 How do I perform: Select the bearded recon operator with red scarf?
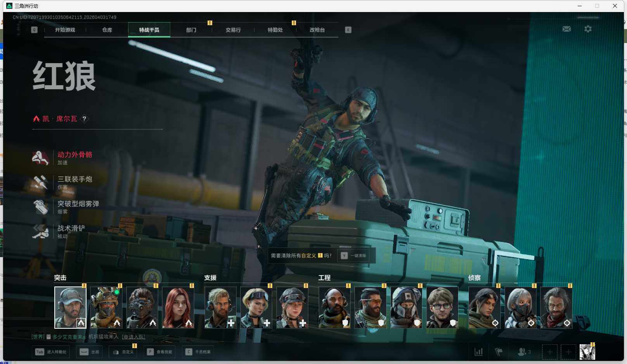pos(556,307)
